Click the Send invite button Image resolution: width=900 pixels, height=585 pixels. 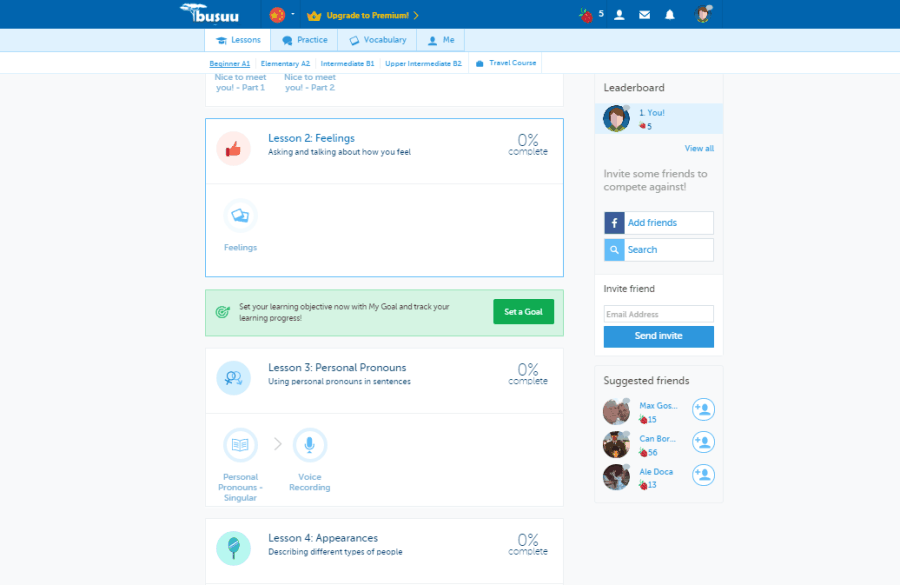[659, 336]
